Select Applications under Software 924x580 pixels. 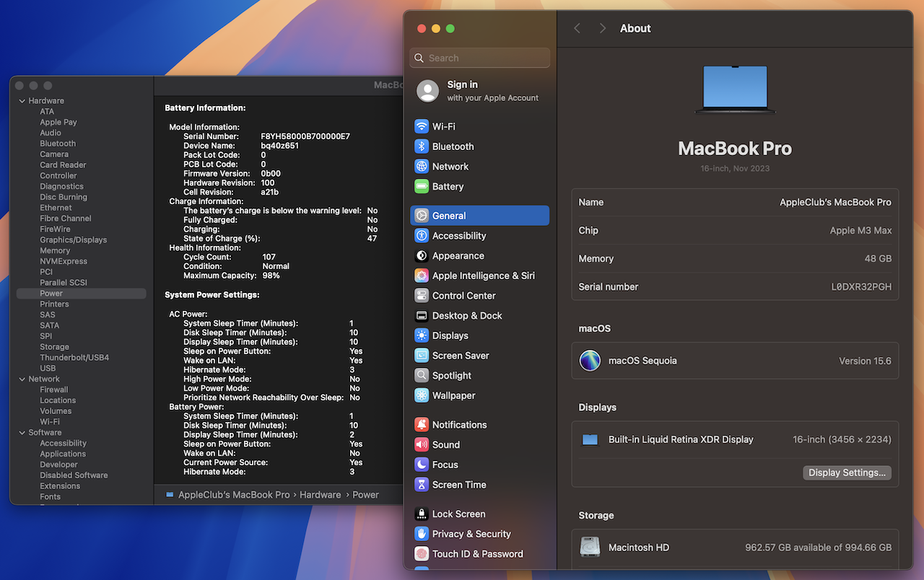tap(63, 454)
